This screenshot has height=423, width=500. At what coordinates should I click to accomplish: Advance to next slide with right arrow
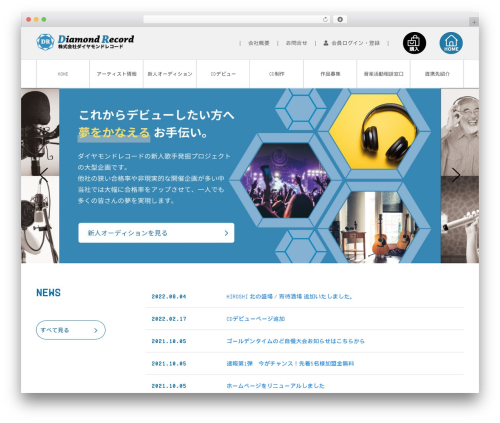point(456,175)
